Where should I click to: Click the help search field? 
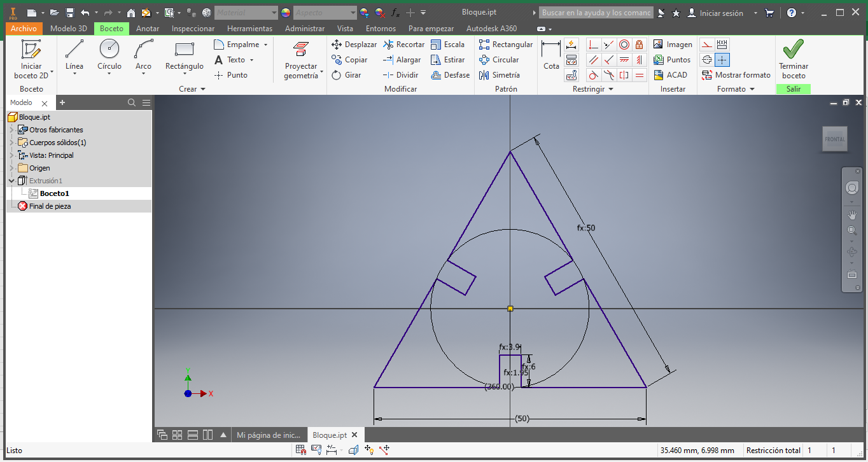[x=596, y=13]
